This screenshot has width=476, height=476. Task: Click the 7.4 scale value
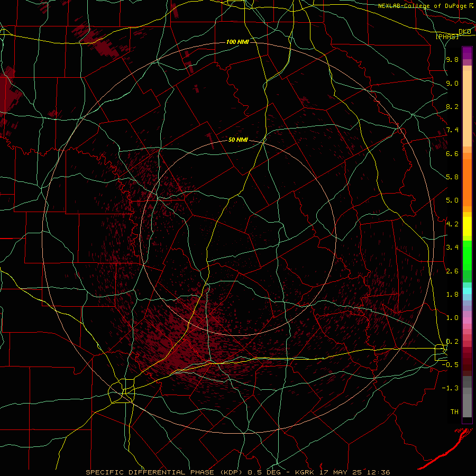[452, 130]
